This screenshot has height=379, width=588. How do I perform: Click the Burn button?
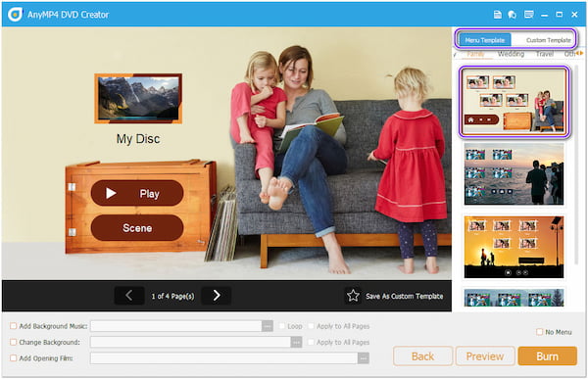(x=547, y=355)
